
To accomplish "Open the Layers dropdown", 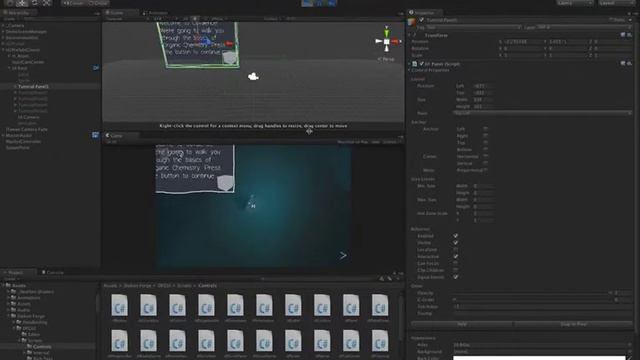I will click(575, 3).
